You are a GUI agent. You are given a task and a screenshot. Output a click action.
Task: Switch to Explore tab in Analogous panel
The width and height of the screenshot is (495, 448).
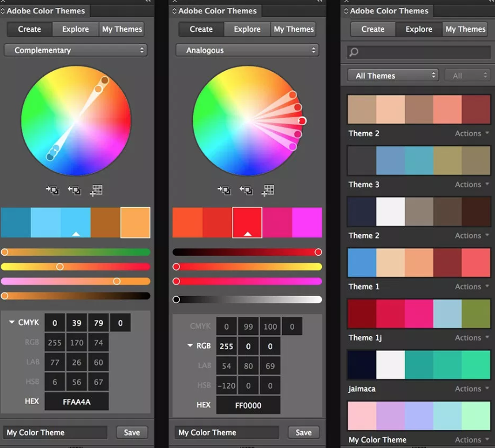(247, 29)
